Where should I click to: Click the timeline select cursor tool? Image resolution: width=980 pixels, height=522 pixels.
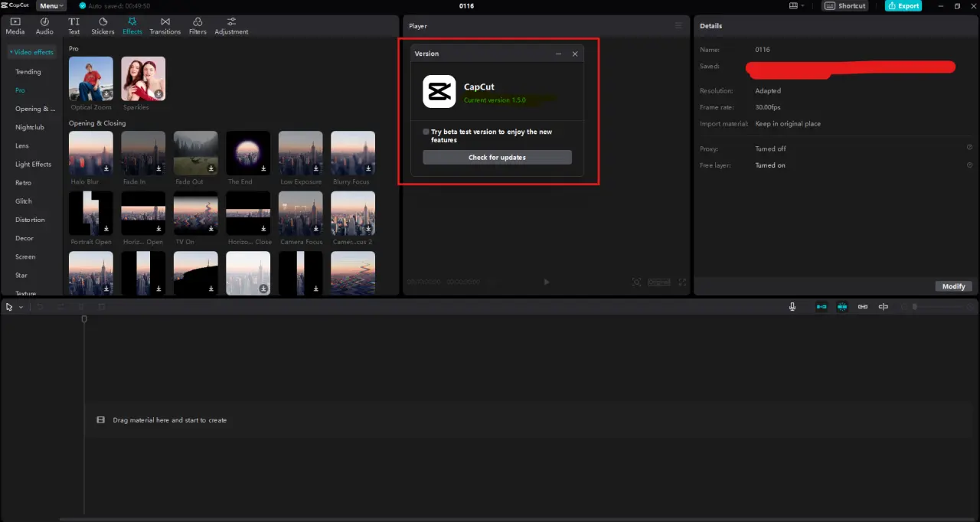point(9,306)
